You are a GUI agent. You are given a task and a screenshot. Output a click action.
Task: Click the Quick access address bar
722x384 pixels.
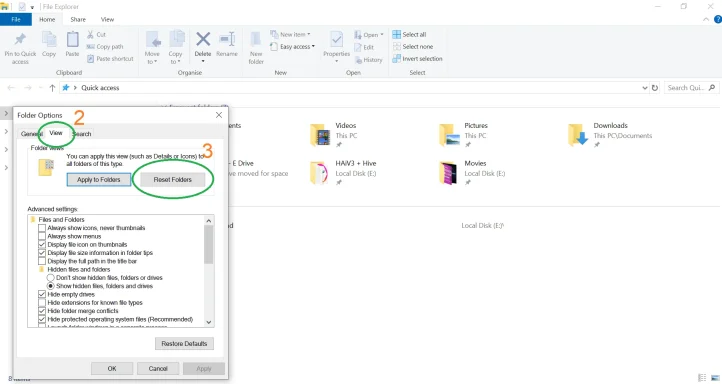[355, 87]
